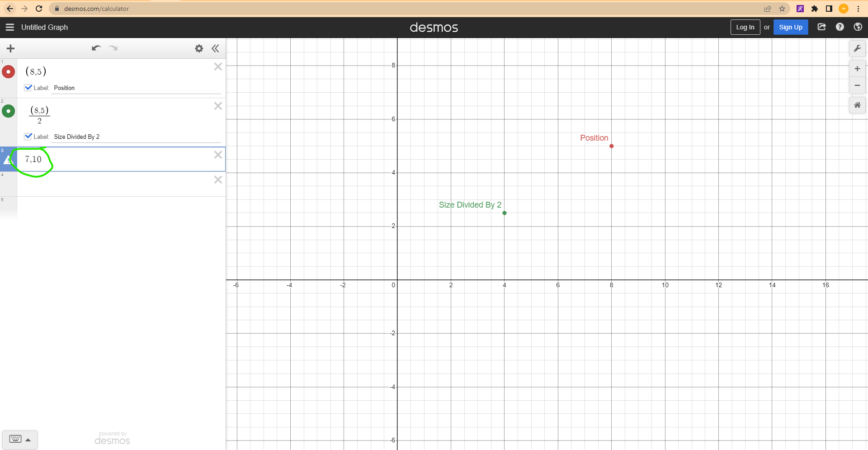
Task: Uncheck the Label checkbox for Position
Action: pos(28,87)
